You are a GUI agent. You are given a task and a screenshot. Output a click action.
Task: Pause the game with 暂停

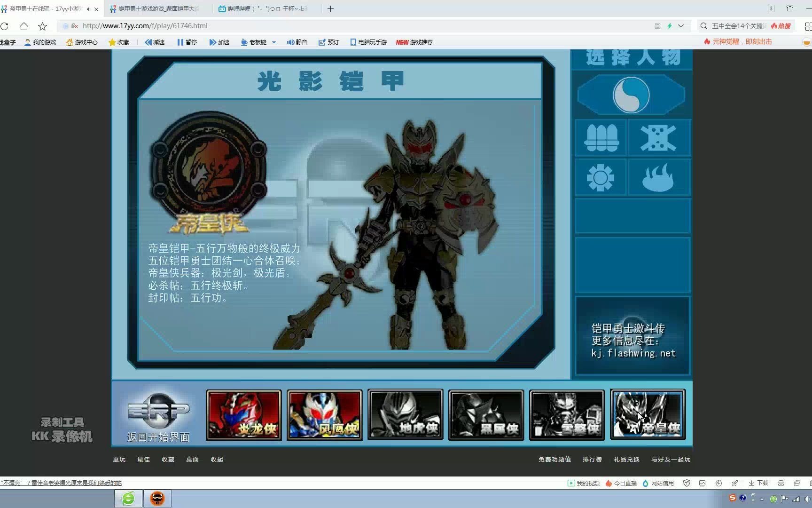187,42
